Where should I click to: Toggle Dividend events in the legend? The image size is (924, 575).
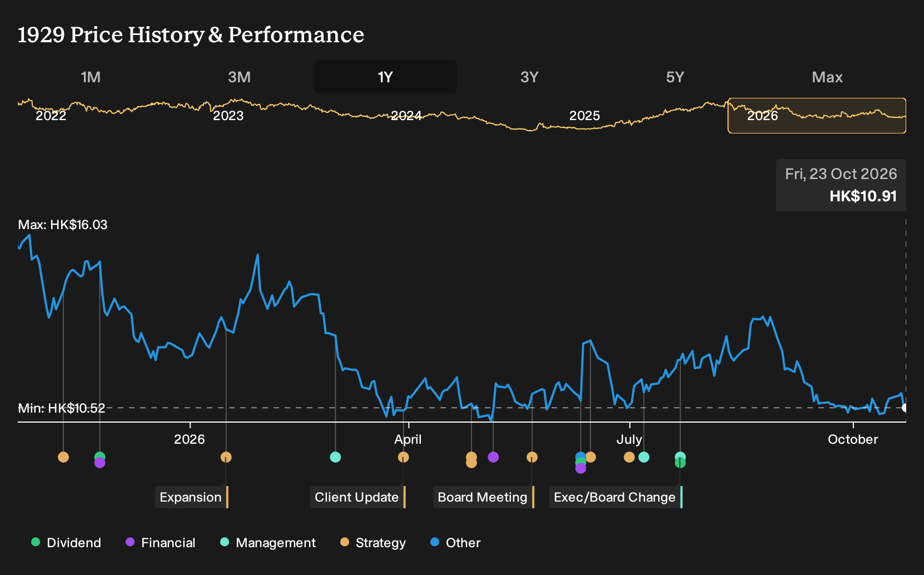[66, 543]
